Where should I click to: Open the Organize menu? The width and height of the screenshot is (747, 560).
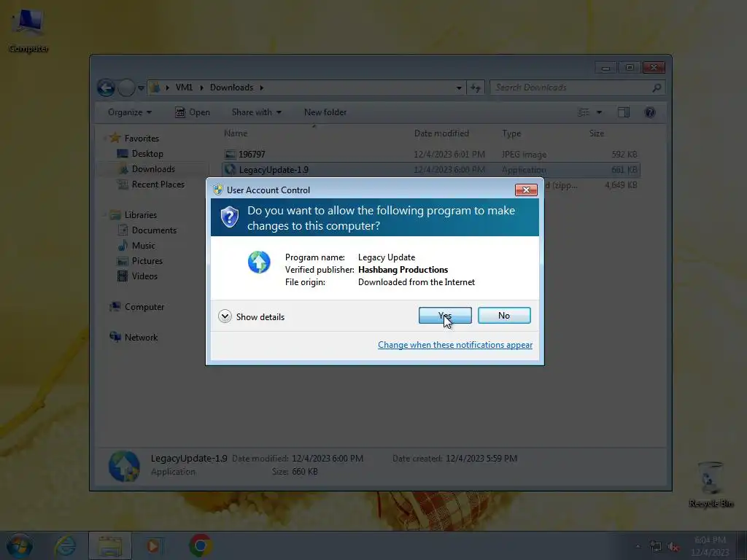pos(130,112)
